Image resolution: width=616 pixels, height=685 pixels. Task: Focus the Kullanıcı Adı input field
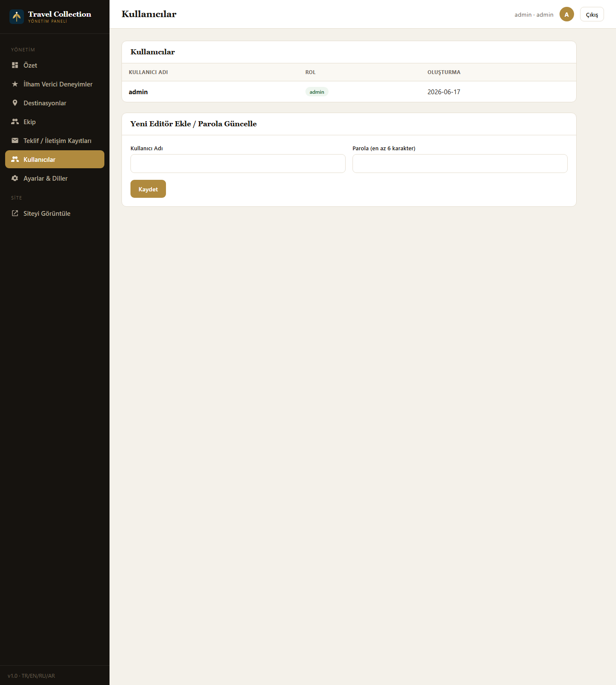point(238,164)
